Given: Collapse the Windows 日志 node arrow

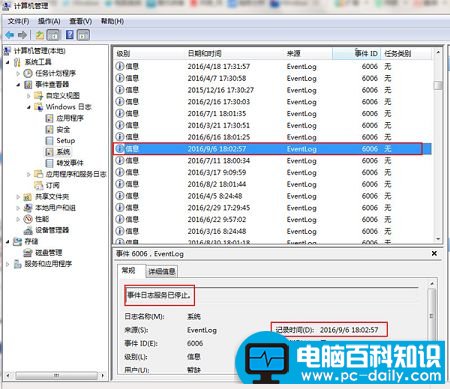Looking at the screenshot, I should point(29,107).
